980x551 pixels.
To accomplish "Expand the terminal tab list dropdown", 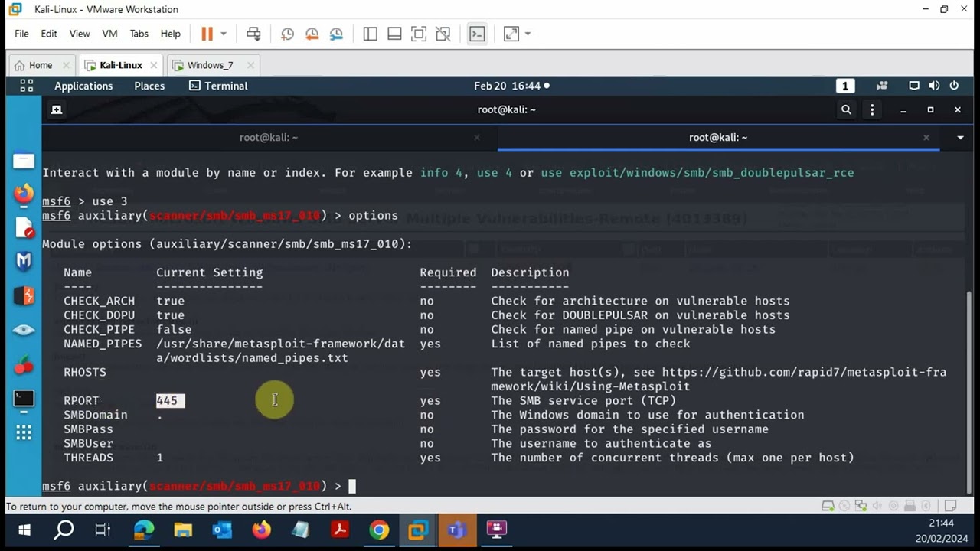I will pyautogui.click(x=960, y=137).
